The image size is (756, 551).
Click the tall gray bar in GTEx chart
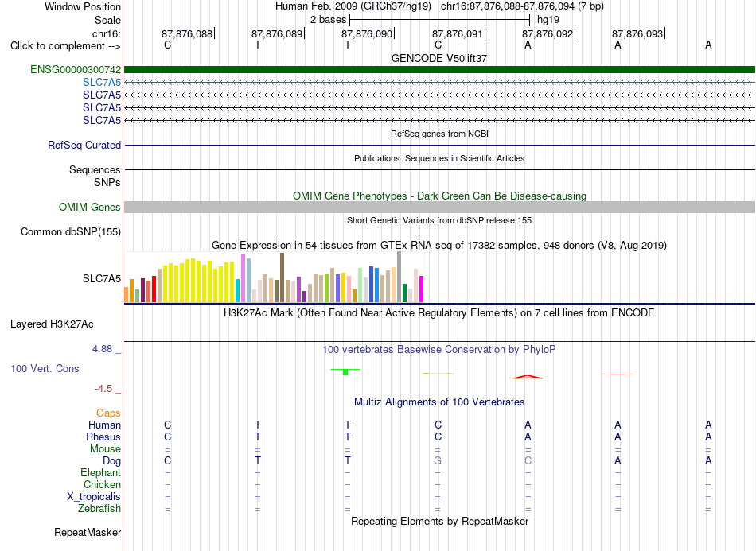point(399,277)
